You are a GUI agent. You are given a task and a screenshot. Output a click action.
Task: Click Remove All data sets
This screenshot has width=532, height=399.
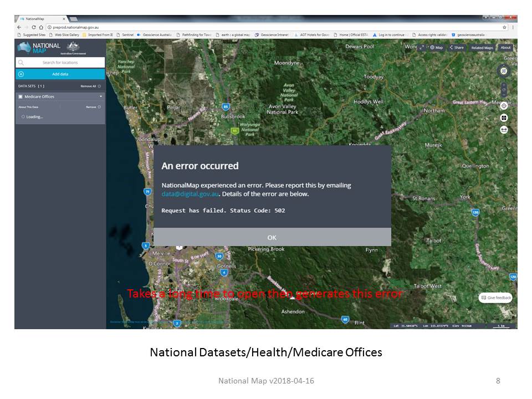pos(90,86)
